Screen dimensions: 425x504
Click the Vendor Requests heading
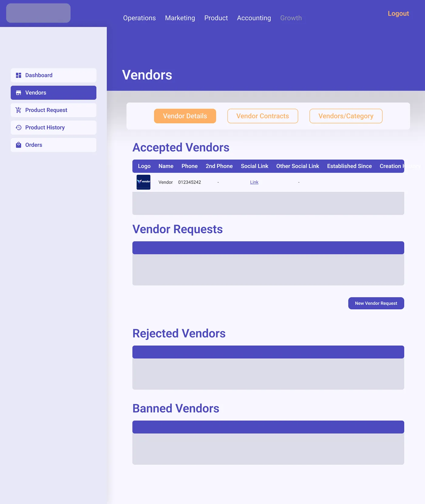point(178,229)
